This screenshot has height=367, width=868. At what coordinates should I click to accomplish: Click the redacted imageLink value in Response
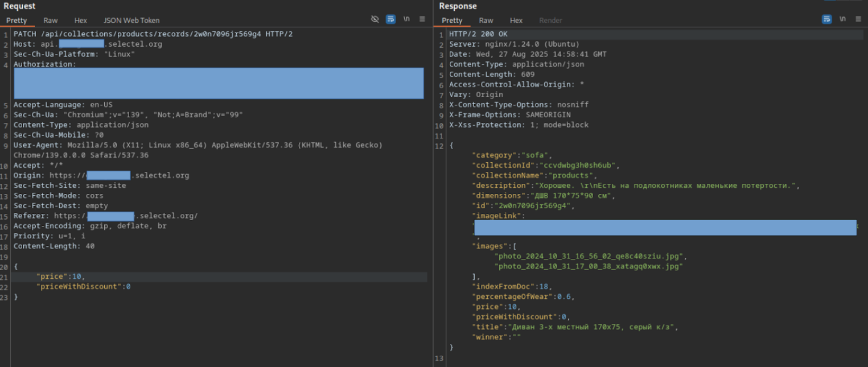(665, 228)
